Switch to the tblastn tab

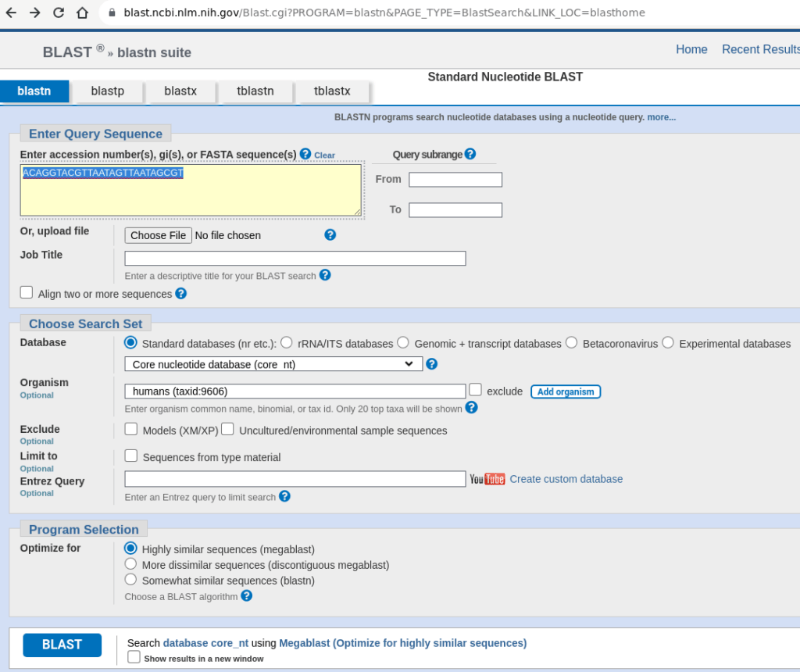255,91
